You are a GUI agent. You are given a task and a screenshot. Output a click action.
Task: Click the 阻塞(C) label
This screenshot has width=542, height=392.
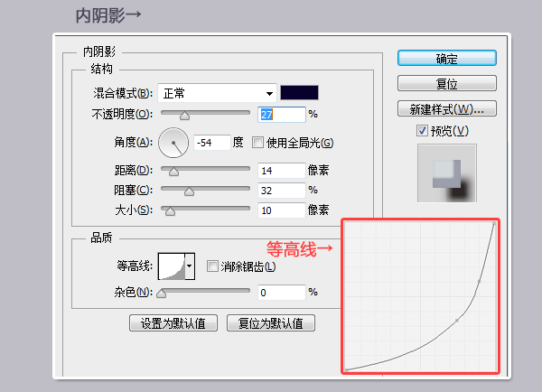(134, 190)
